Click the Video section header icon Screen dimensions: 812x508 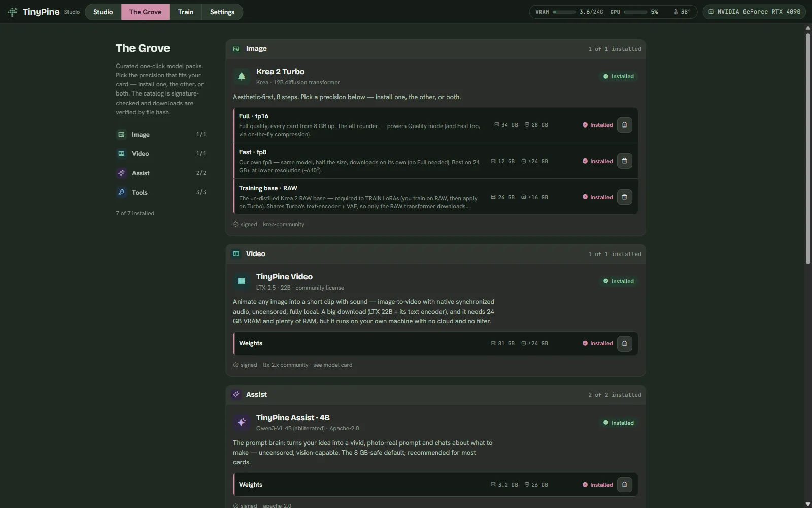point(236,254)
